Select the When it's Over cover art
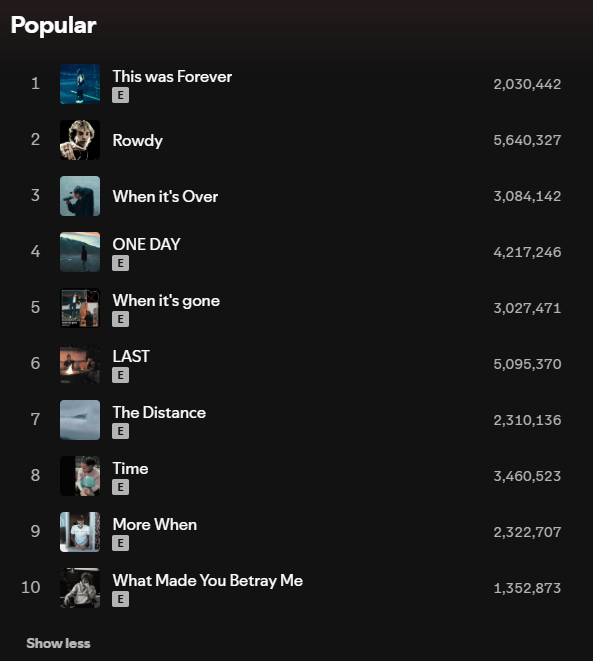Screen dimensions: 593x661 click(x=80, y=196)
